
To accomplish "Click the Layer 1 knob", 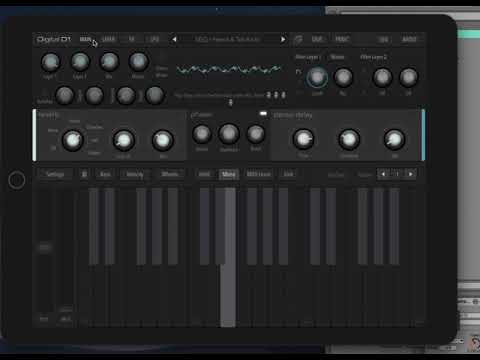I will click(50, 62).
